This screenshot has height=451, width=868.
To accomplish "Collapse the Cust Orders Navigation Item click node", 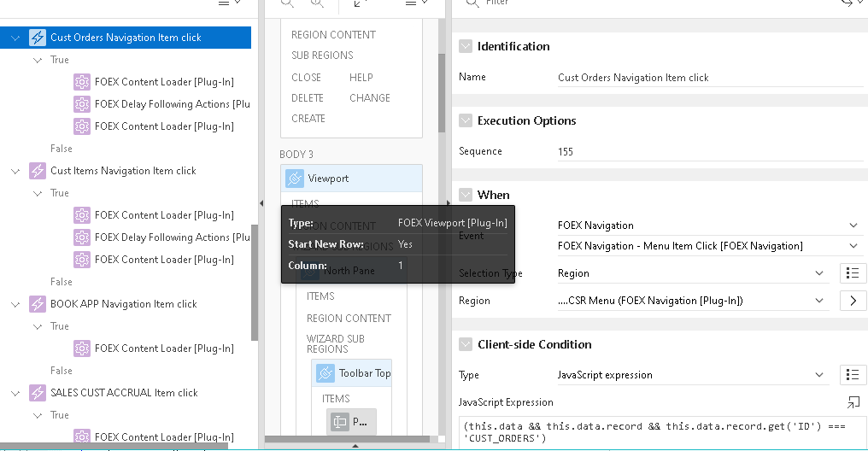I will (x=15, y=38).
